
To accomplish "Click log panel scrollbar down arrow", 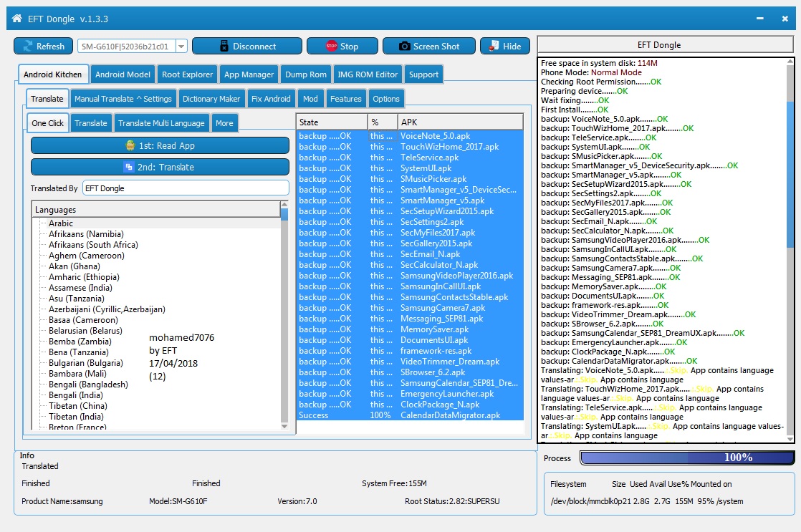I will click(x=790, y=439).
